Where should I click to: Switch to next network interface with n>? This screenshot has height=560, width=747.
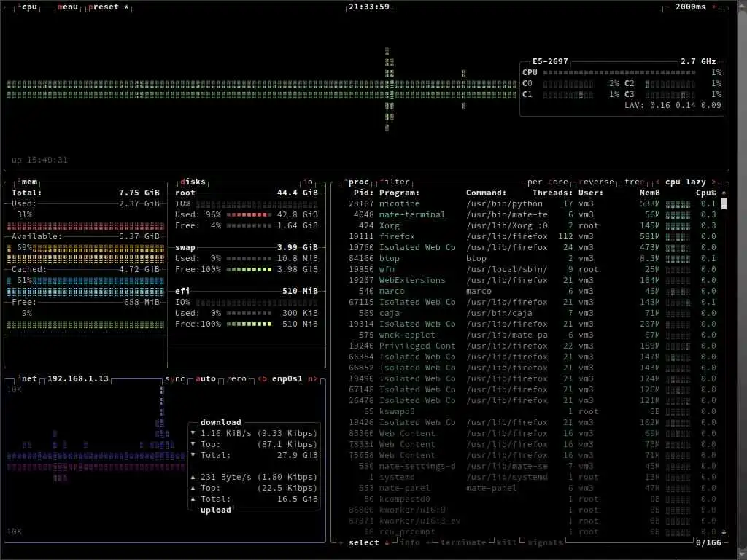coord(312,378)
